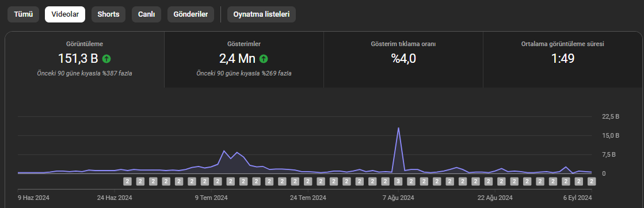Screen dimensions: 644x208
Task: Click the leftmost video marker badge on timeline
Action: pos(127,181)
